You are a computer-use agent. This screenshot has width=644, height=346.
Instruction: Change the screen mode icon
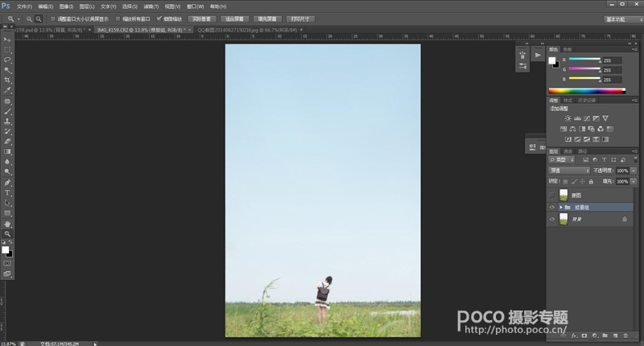point(7,274)
